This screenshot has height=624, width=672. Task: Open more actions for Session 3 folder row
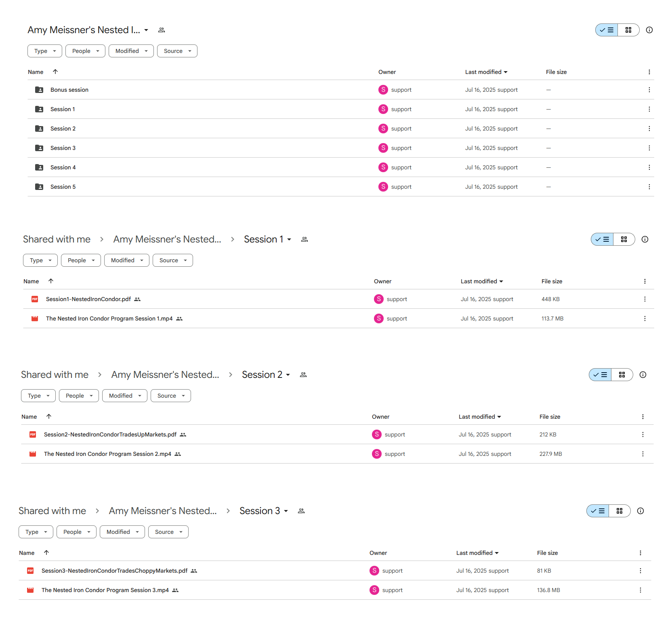[x=649, y=148]
